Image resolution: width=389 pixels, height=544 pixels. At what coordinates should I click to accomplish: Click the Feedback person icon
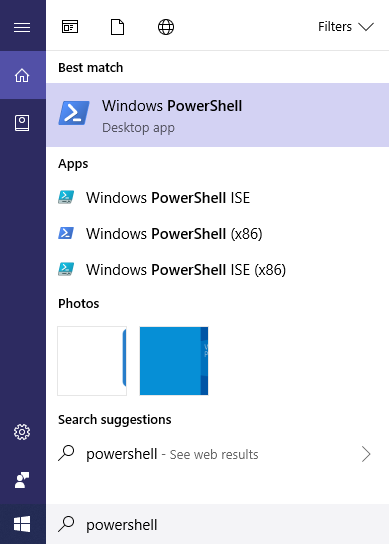pos(22,480)
